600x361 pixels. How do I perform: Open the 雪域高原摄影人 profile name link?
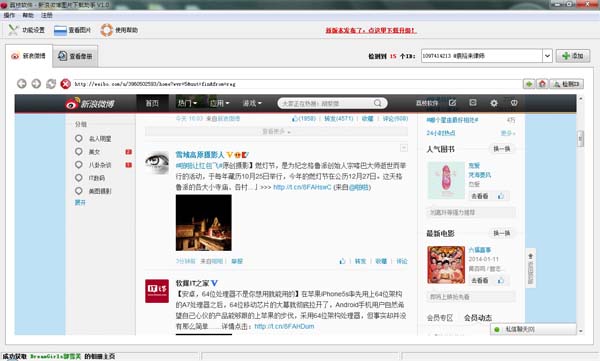tap(200, 155)
